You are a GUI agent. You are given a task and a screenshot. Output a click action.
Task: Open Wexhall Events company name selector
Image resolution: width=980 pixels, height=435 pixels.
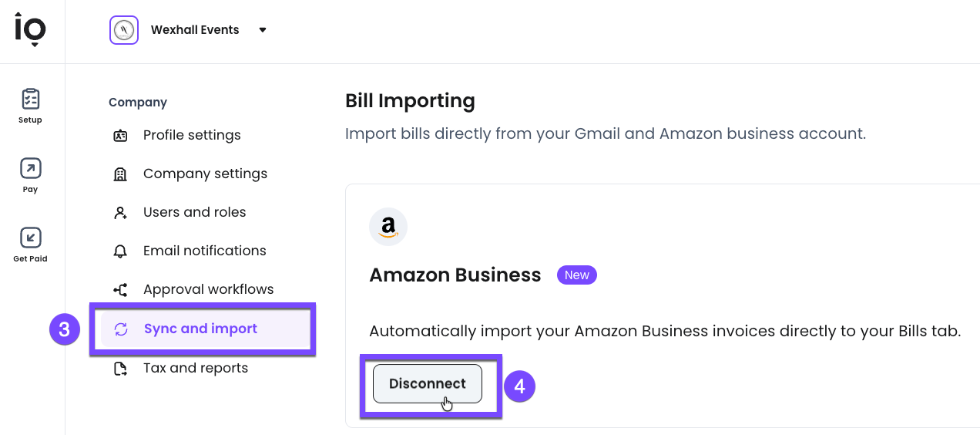195,30
